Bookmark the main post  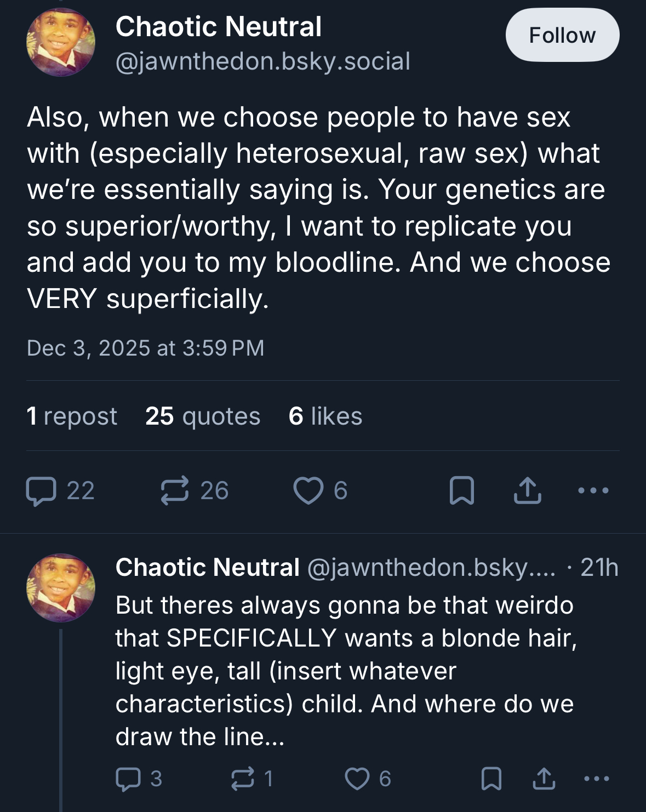coord(461,490)
